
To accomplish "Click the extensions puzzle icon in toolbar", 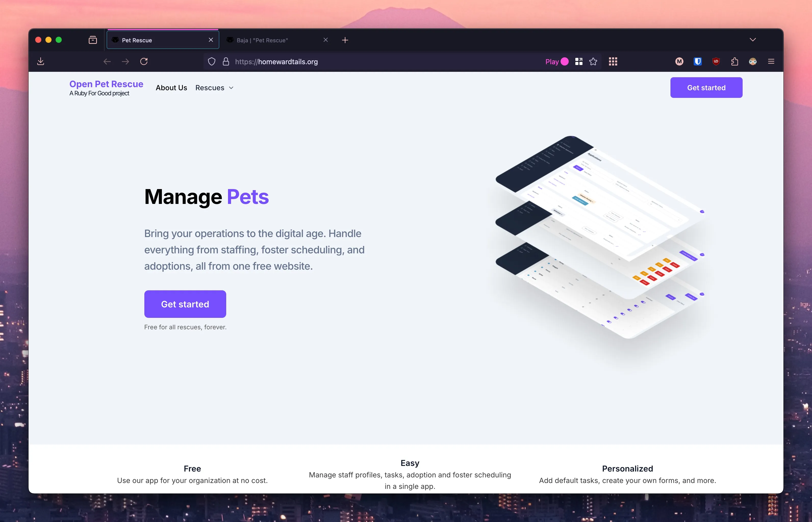I will 734,61.
